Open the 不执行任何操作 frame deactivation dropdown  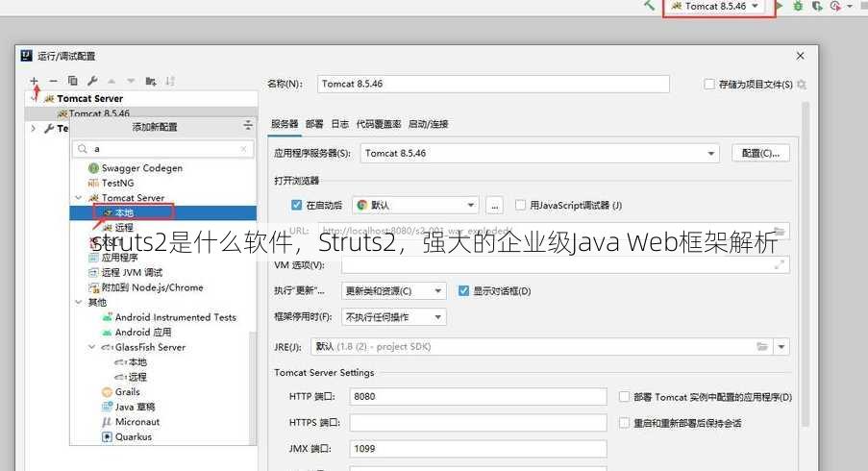click(393, 317)
